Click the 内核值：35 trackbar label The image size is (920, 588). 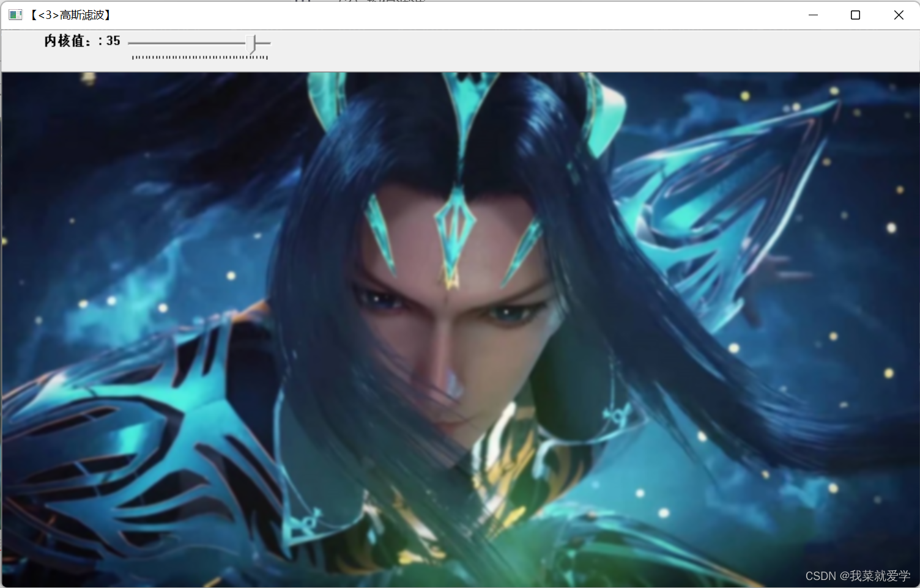[82, 41]
